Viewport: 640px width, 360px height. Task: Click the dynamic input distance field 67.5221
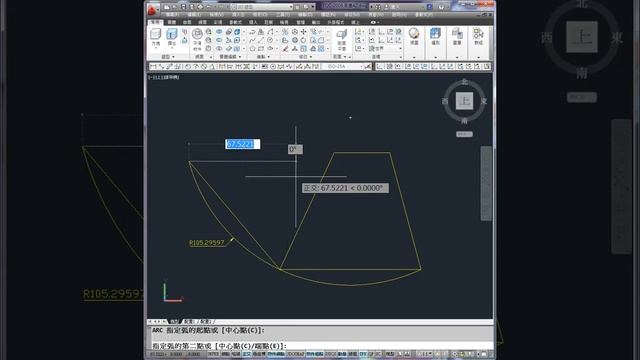coord(242,144)
